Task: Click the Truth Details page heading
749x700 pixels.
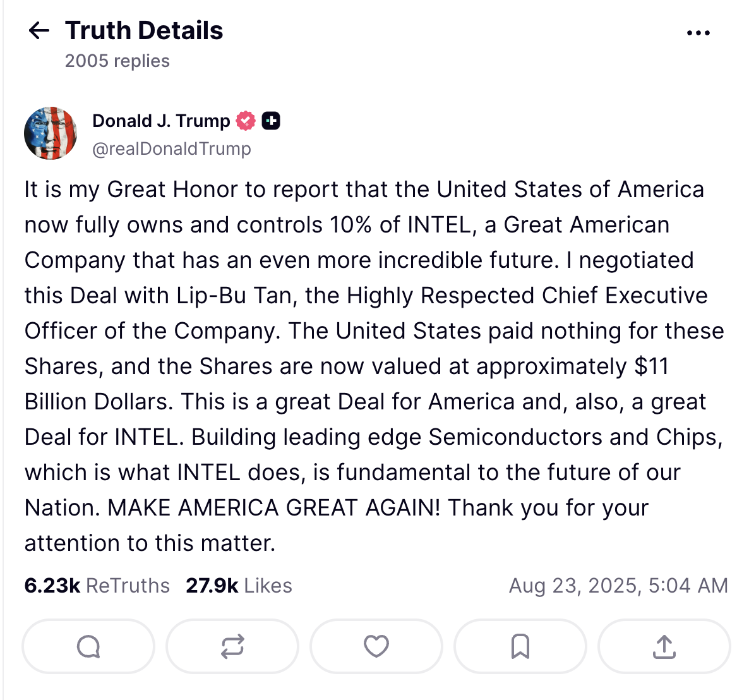Action: tap(144, 30)
